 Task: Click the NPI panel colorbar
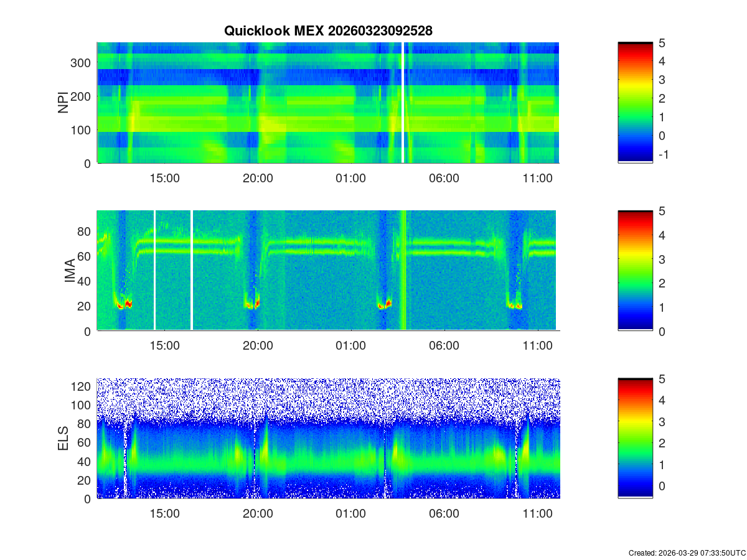pos(635,103)
